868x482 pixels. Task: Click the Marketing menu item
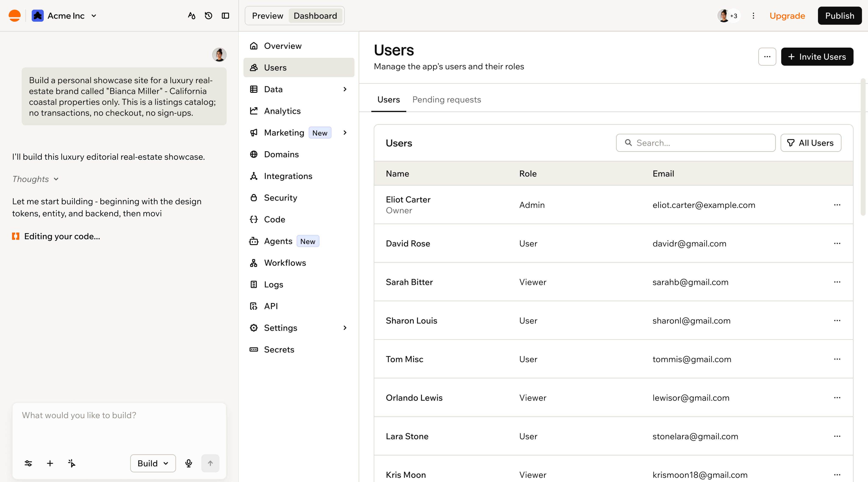tap(299, 133)
